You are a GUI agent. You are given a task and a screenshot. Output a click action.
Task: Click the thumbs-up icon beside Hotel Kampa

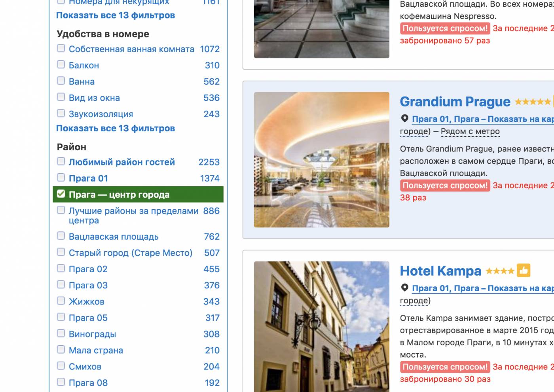[x=523, y=271]
